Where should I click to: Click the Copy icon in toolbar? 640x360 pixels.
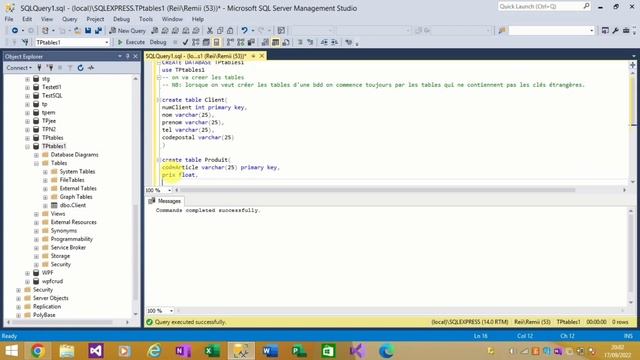[220, 31]
